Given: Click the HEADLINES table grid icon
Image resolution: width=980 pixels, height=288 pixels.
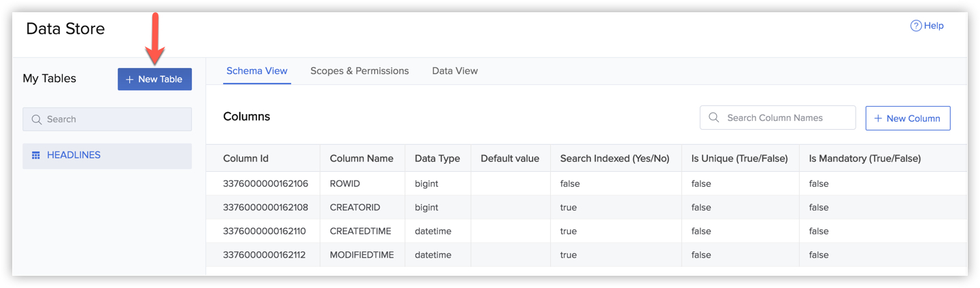Looking at the screenshot, I should coord(36,156).
